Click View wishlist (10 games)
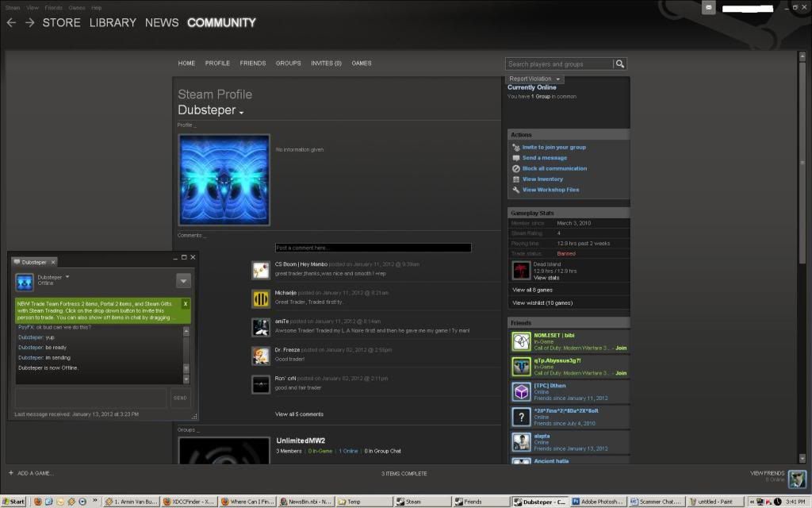The width and height of the screenshot is (812, 508). (542, 302)
